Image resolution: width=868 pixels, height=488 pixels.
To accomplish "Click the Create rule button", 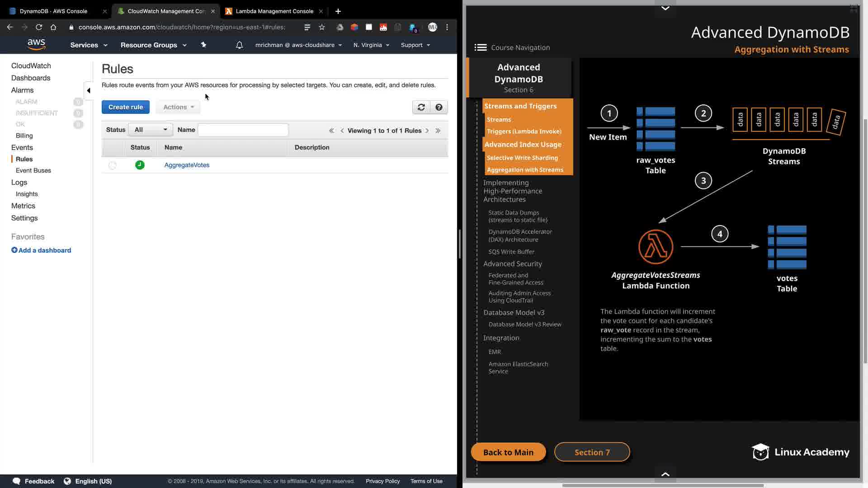I will [125, 107].
